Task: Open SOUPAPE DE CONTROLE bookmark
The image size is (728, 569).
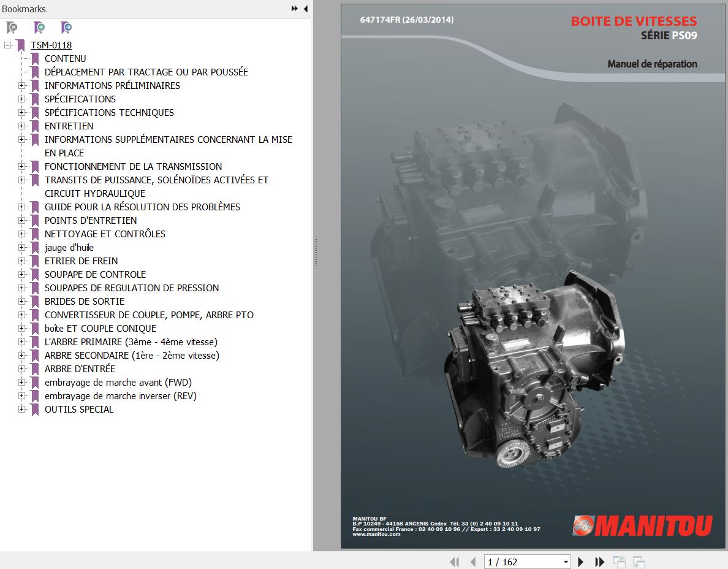Action: pyautogui.click(x=95, y=274)
